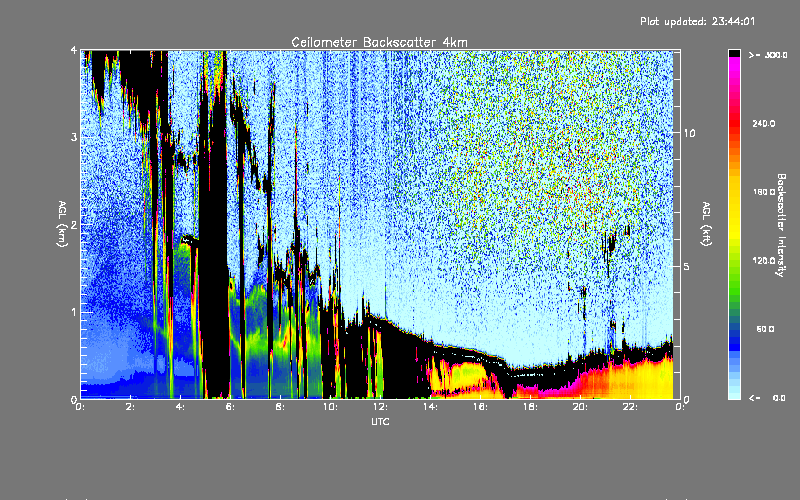Image resolution: width=800 pixels, height=500 pixels.
Task: Click the '20:' UTC time tick
Action: 580,407
